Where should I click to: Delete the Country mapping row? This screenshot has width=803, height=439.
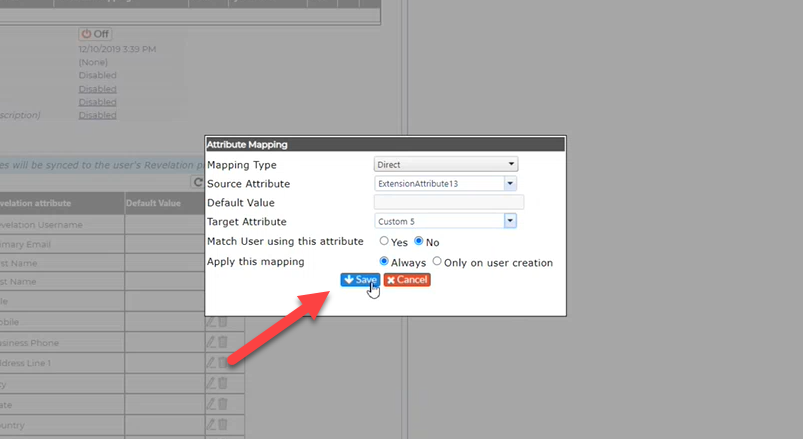pyautogui.click(x=223, y=424)
